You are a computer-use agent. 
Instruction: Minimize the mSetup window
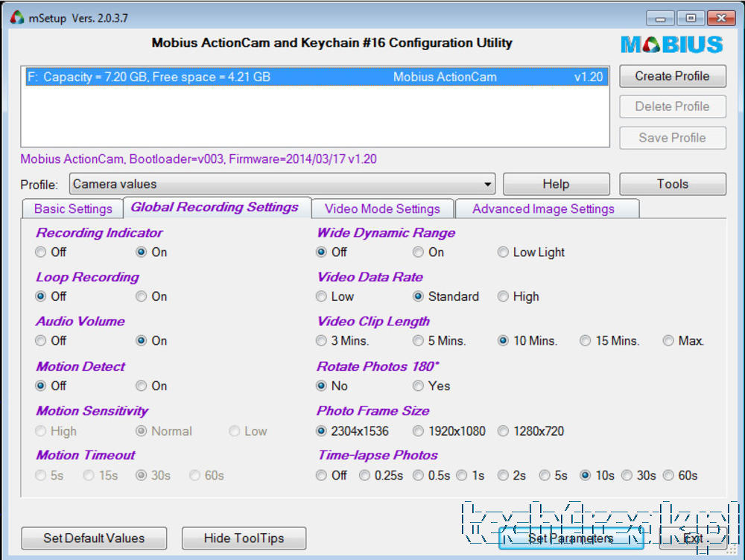(660, 19)
